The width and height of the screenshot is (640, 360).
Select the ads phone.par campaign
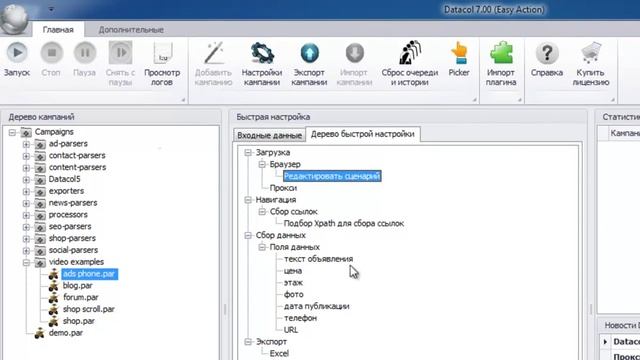[x=90, y=274]
